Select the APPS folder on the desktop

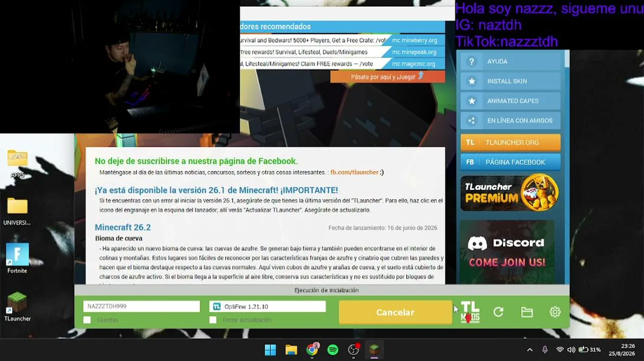point(18,164)
